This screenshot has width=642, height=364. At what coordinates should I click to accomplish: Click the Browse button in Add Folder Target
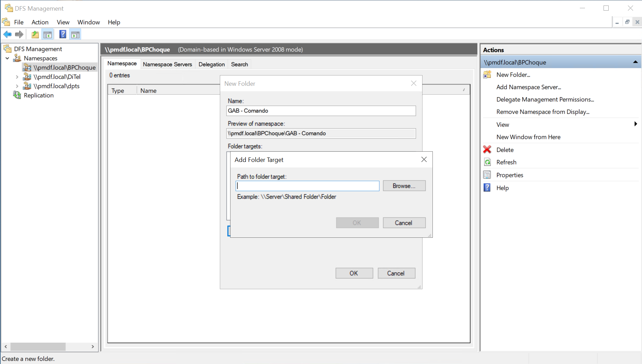click(x=404, y=186)
